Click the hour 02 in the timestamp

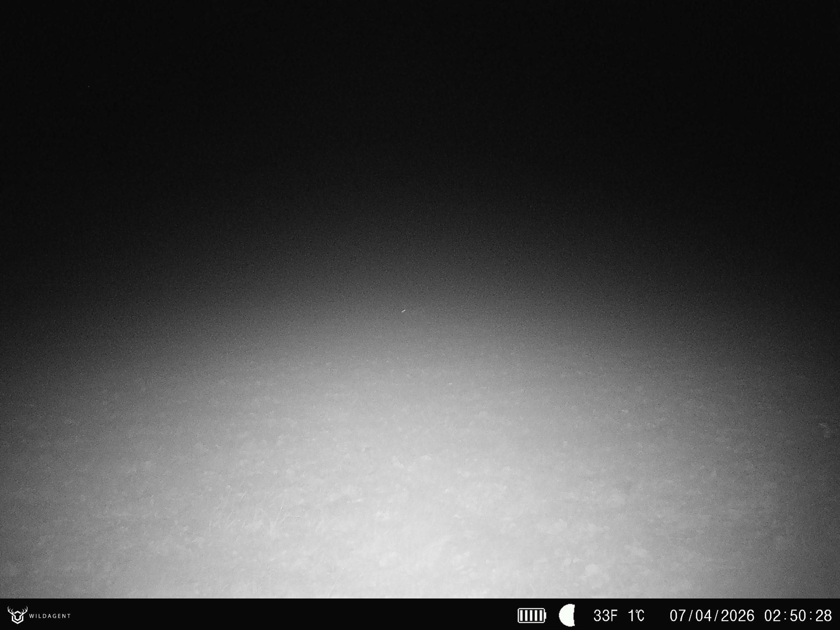click(773, 616)
